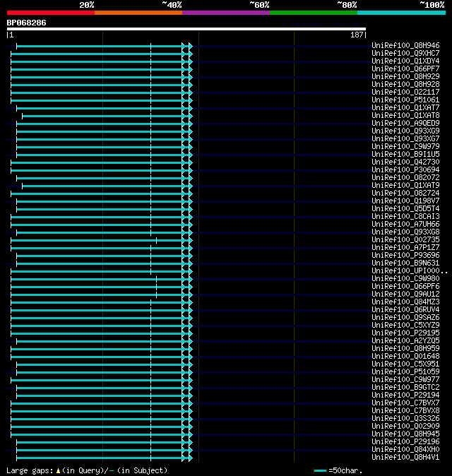
Task: Select label UniRef100_Q6RUV4
Action: (x=405, y=309)
